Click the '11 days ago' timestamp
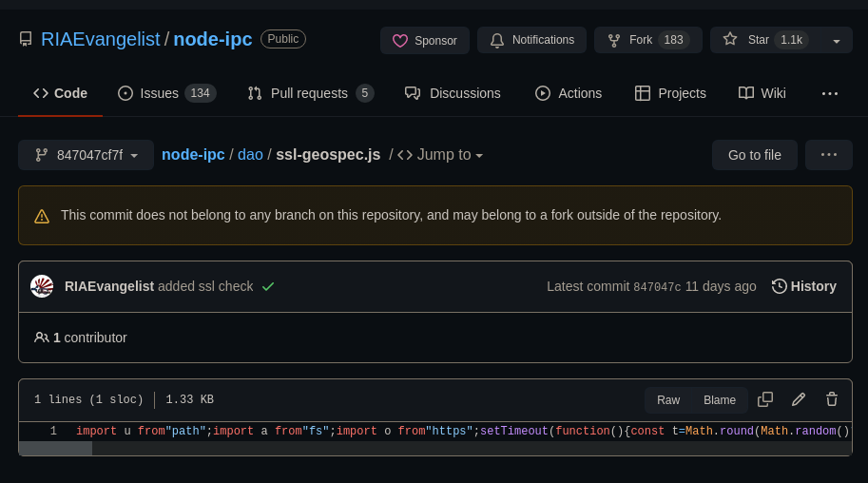 click(x=721, y=286)
